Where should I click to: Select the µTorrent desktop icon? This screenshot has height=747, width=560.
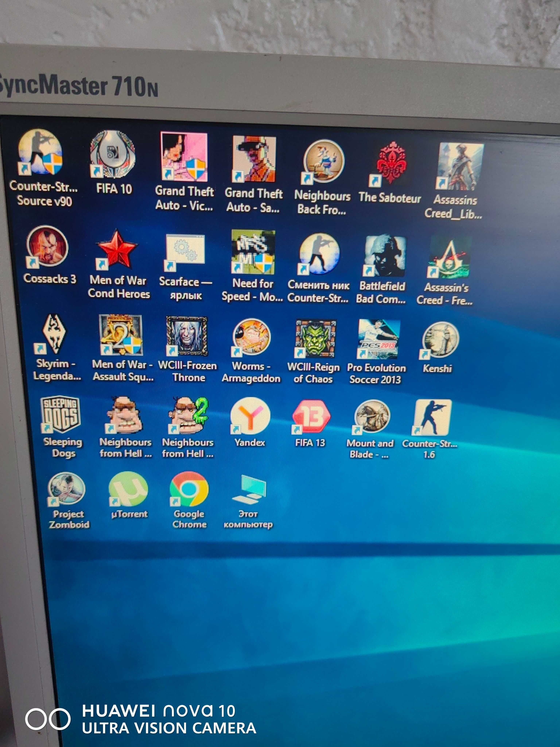(128, 489)
